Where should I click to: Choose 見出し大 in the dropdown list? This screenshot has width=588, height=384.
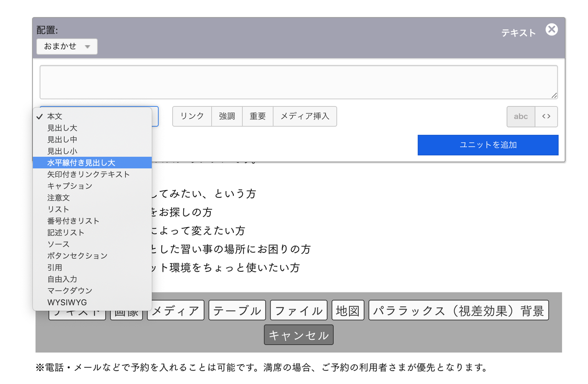62,128
